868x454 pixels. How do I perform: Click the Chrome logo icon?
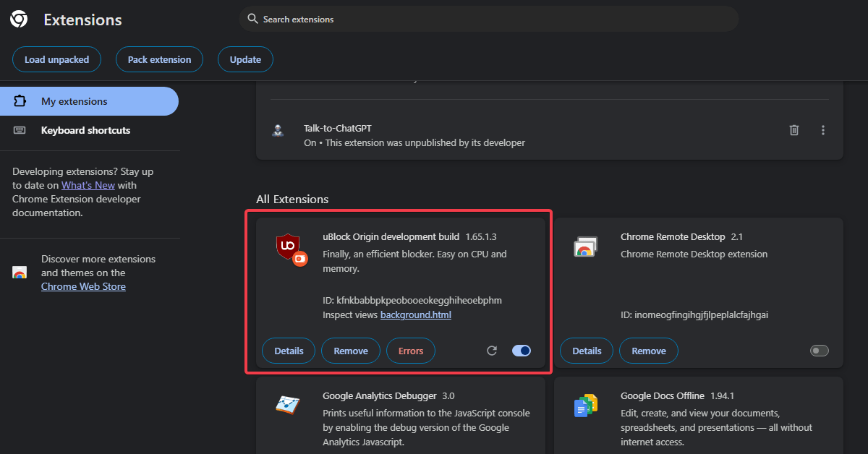(x=19, y=20)
